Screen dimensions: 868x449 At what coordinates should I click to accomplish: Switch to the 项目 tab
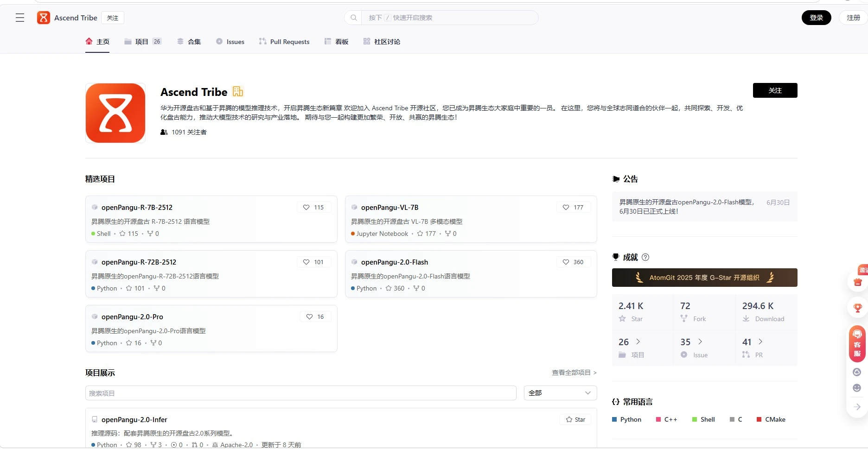point(143,42)
